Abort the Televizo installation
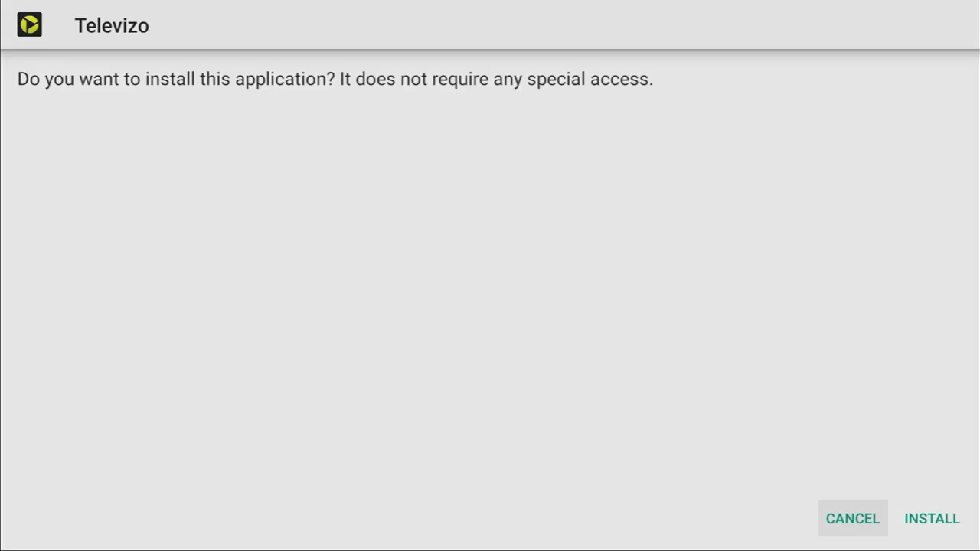980x551 pixels. point(853,518)
